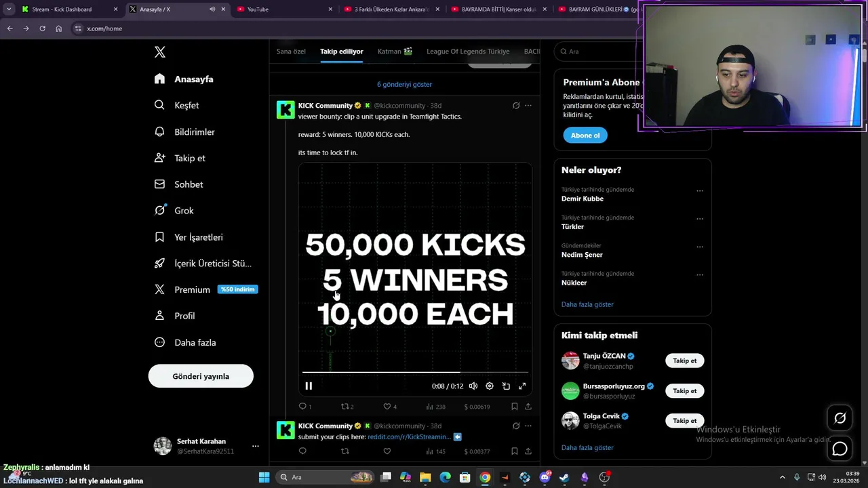
Task: Show more trends via Daha fazla göster
Action: [587, 304]
